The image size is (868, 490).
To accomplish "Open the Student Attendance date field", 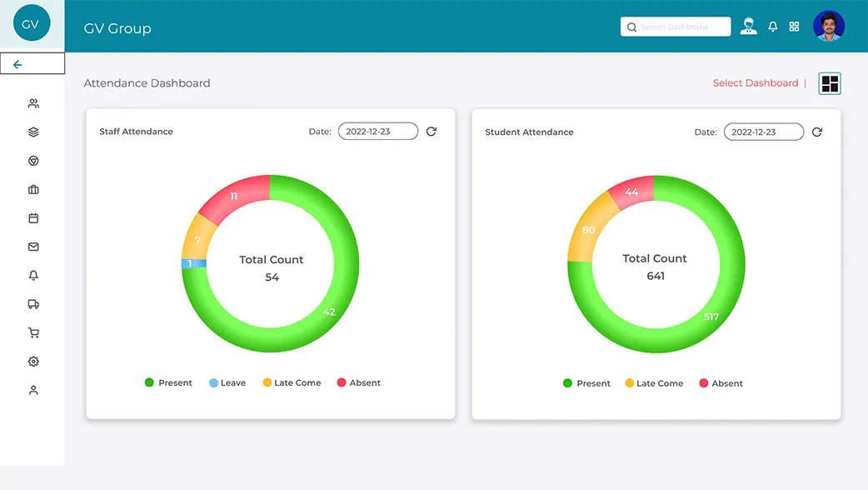I will coord(764,132).
